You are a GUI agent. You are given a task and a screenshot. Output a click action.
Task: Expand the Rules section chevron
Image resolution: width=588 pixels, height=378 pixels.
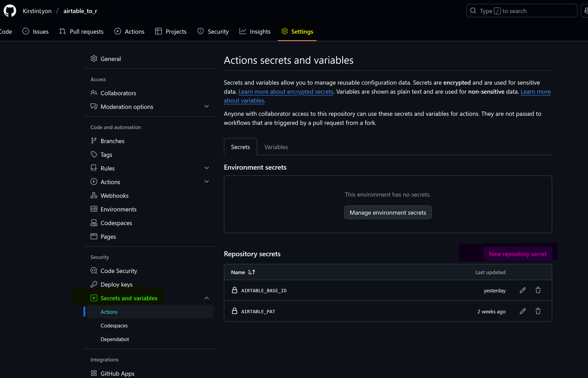click(207, 168)
